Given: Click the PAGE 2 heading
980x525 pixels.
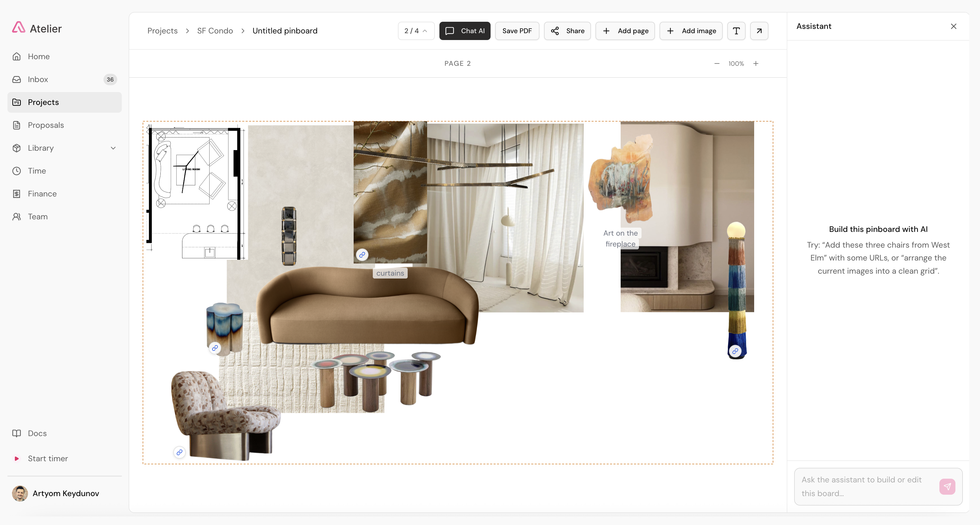Looking at the screenshot, I should tap(457, 63).
